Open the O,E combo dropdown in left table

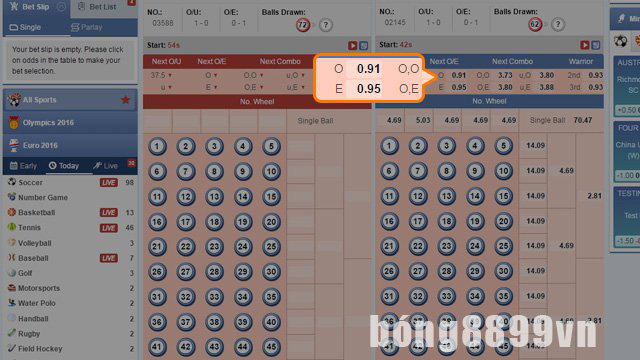[x=253, y=87]
